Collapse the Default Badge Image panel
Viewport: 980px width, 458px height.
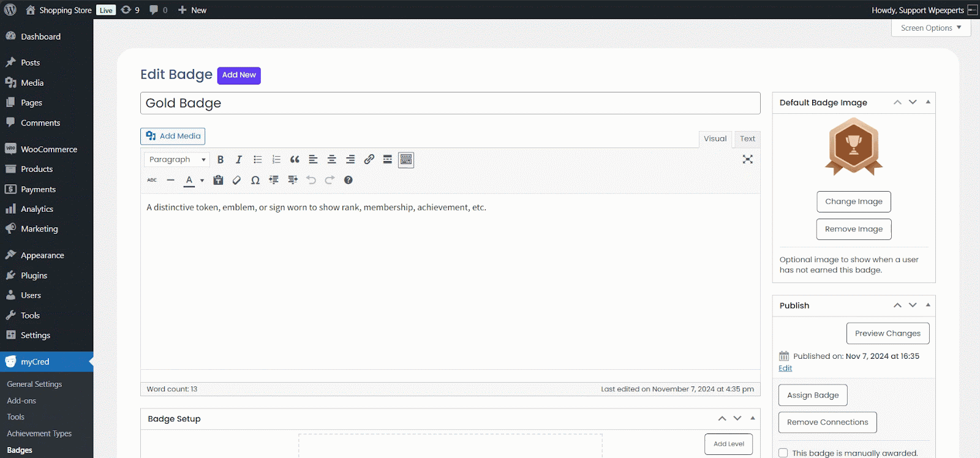point(928,102)
